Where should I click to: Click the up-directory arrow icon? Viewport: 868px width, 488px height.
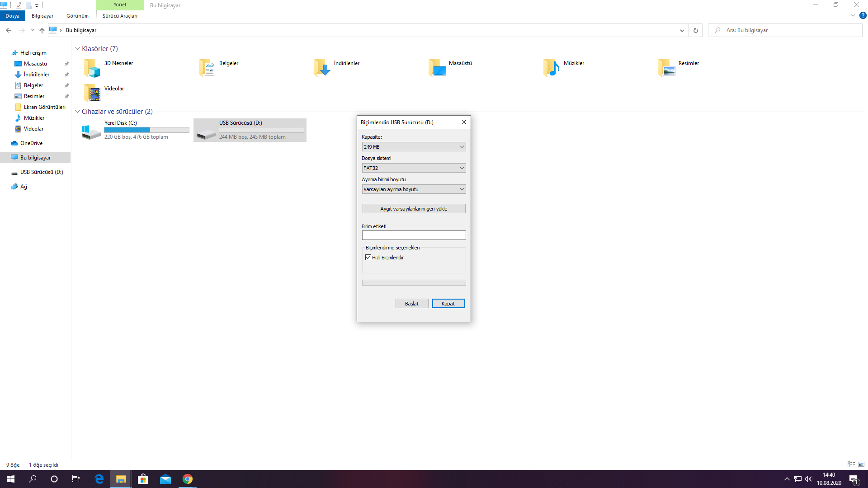[x=42, y=30]
